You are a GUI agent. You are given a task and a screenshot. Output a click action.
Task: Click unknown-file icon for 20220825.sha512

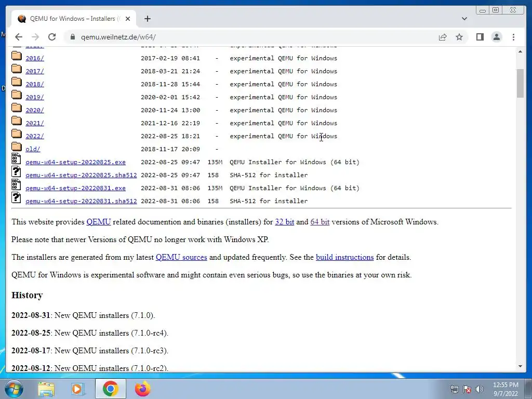pos(16,171)
